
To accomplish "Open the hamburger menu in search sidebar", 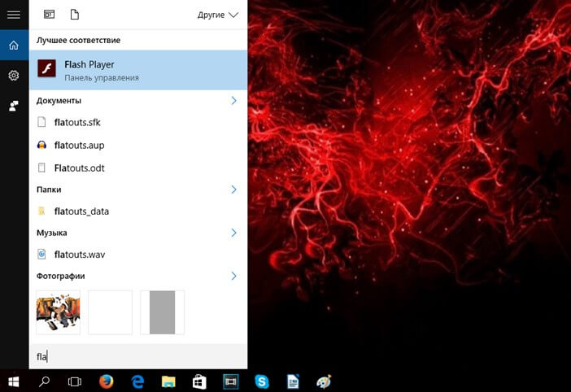I will click(x=14, y=15).
